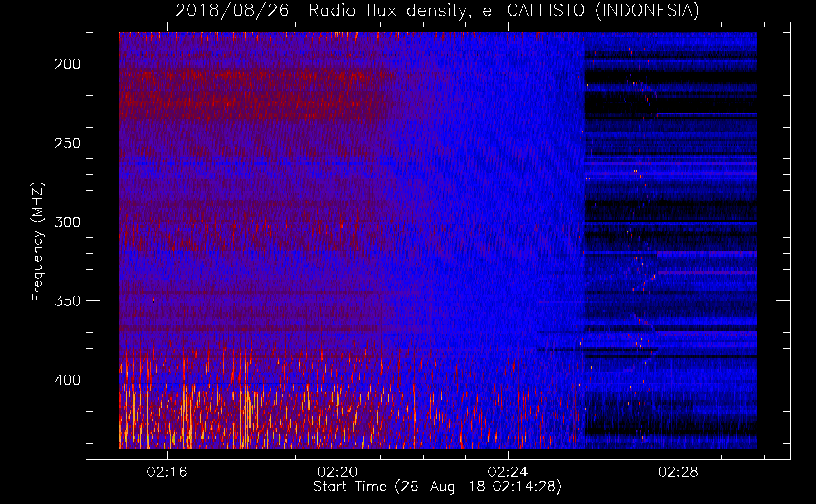
Task: Select the 200 frequency tick label
Action: pyautogui.click(x=68, y=64)
